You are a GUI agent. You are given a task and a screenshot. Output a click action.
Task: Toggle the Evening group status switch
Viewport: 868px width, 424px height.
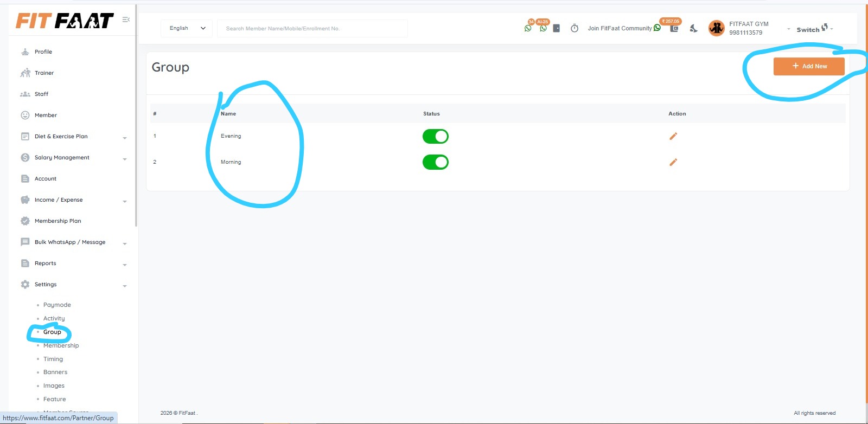click(436, 136)
